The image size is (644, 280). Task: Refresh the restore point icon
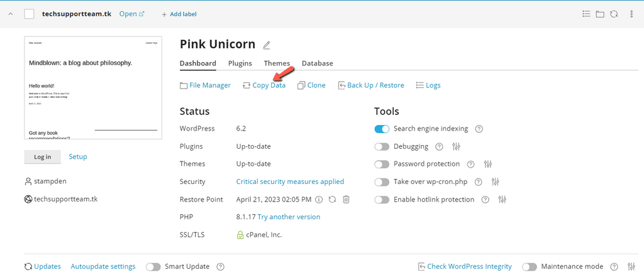[x=332, y=200]
